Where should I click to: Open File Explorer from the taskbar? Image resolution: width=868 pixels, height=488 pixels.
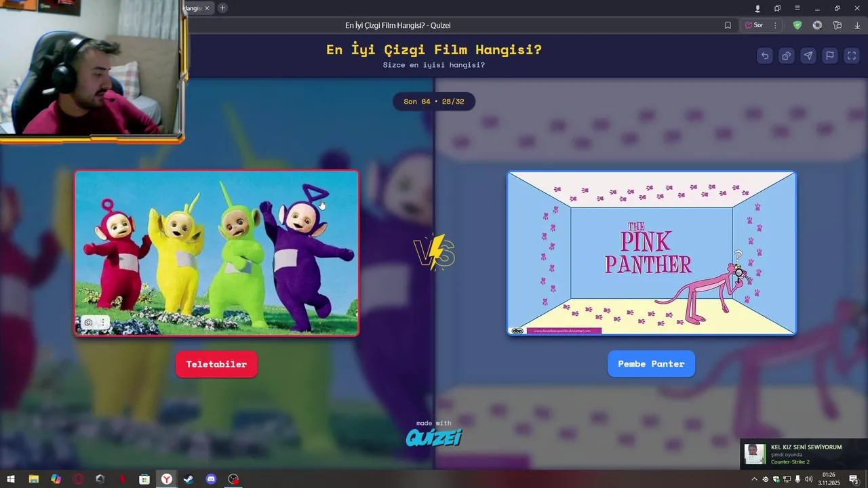coord(33,479)
